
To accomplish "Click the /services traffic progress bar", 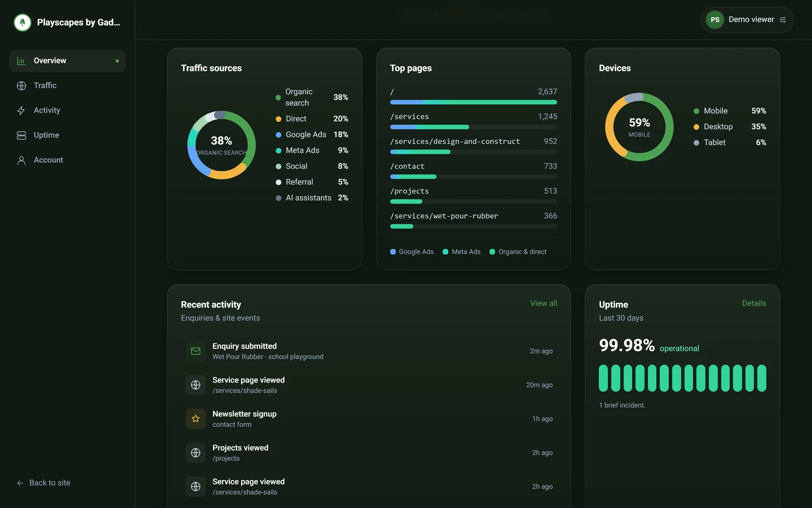I will tap(473, 127).
